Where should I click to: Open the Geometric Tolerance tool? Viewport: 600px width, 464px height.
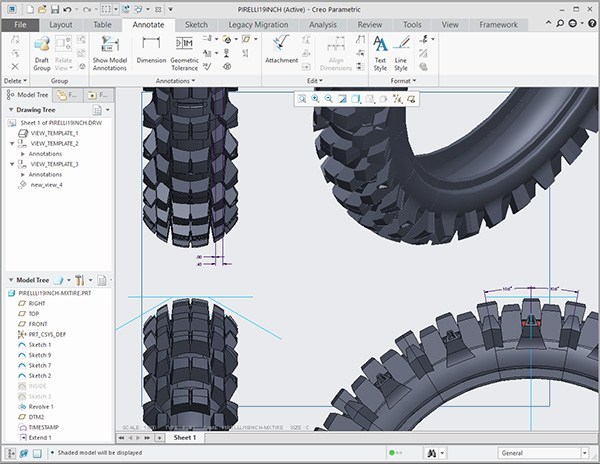point(184,50)
